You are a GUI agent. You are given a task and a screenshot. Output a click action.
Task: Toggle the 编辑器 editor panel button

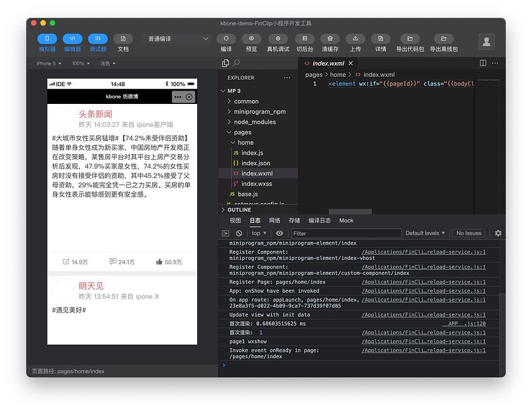pyautogui.click(x=72, y=39)
